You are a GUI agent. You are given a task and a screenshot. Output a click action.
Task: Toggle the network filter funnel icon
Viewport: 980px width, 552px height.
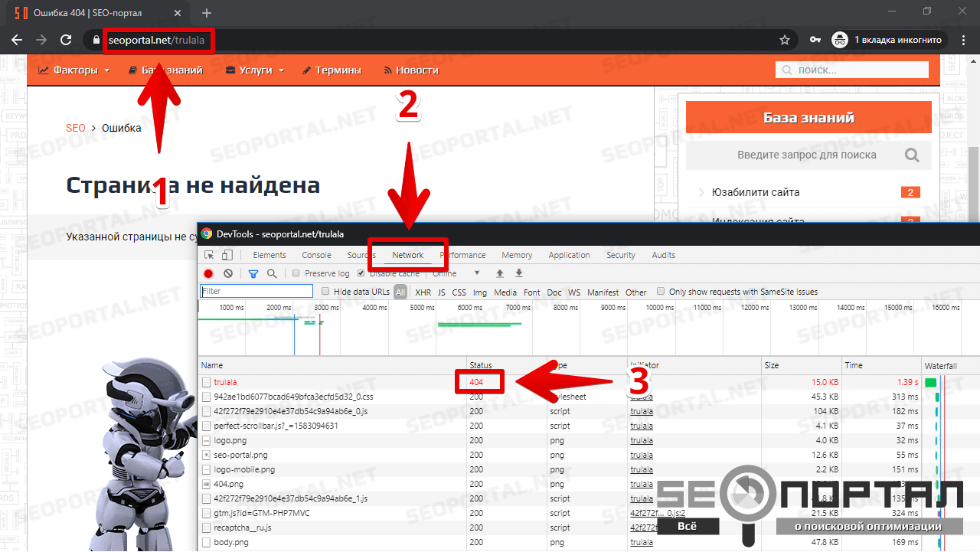click(x=253, y=273)
